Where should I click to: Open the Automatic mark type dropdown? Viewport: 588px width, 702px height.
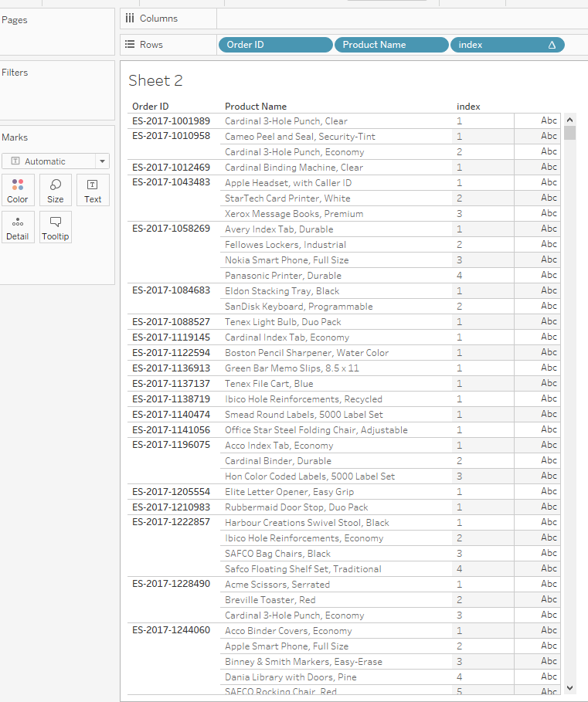click(56, 161)
